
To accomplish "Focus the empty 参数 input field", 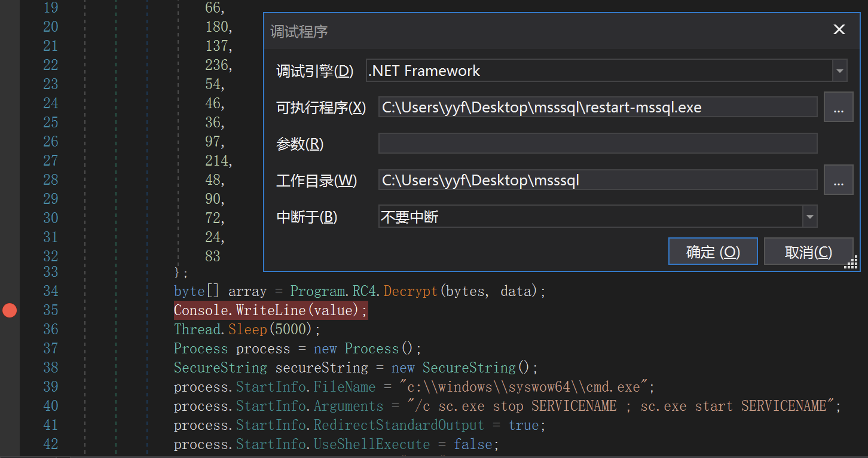I will click(x=597, y=144).
